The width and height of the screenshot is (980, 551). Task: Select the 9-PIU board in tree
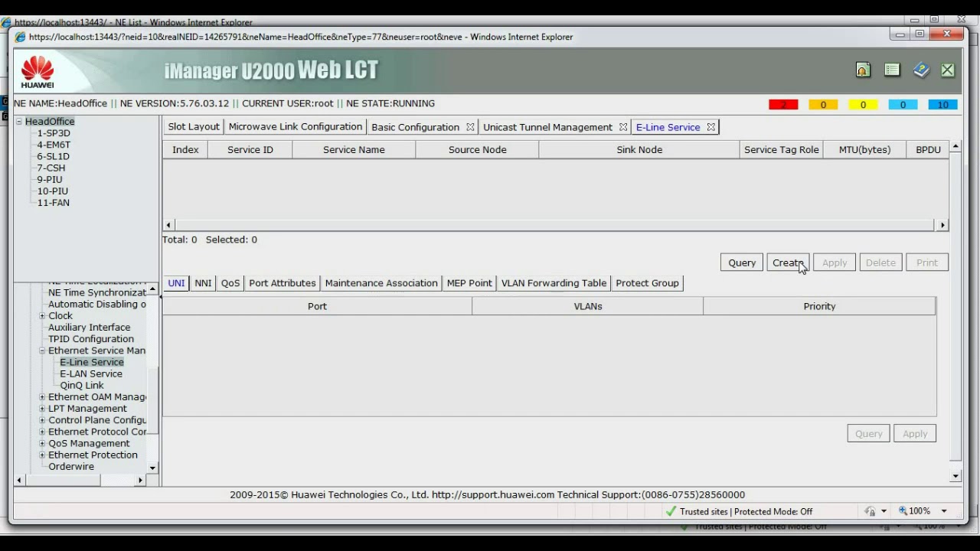(50, 180)
